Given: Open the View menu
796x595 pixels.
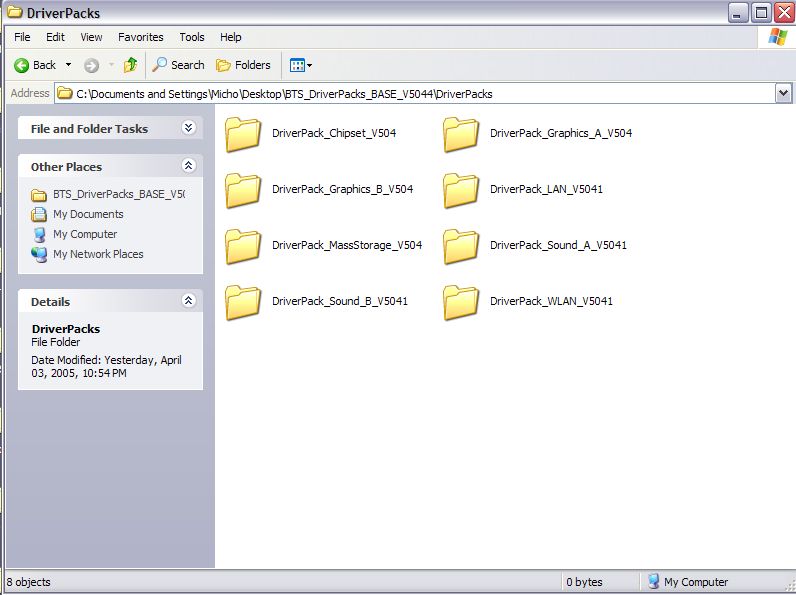Looking at the screenshot, I should [x=91, y=37].
